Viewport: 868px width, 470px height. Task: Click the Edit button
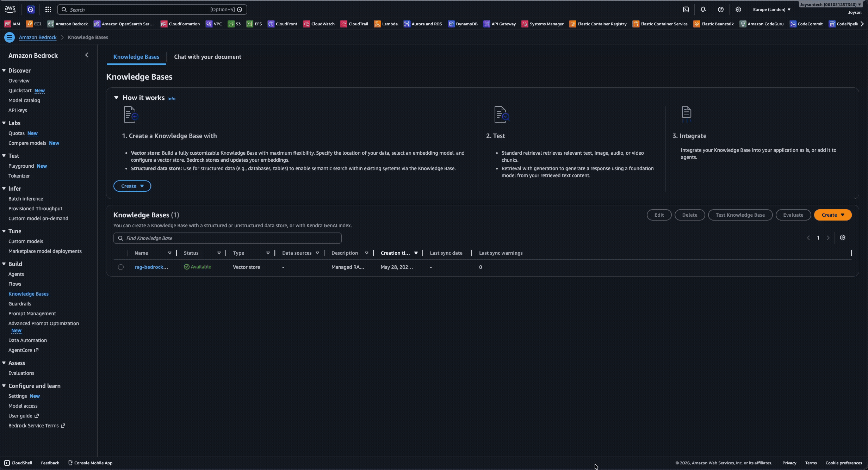[x=659, y=215]
